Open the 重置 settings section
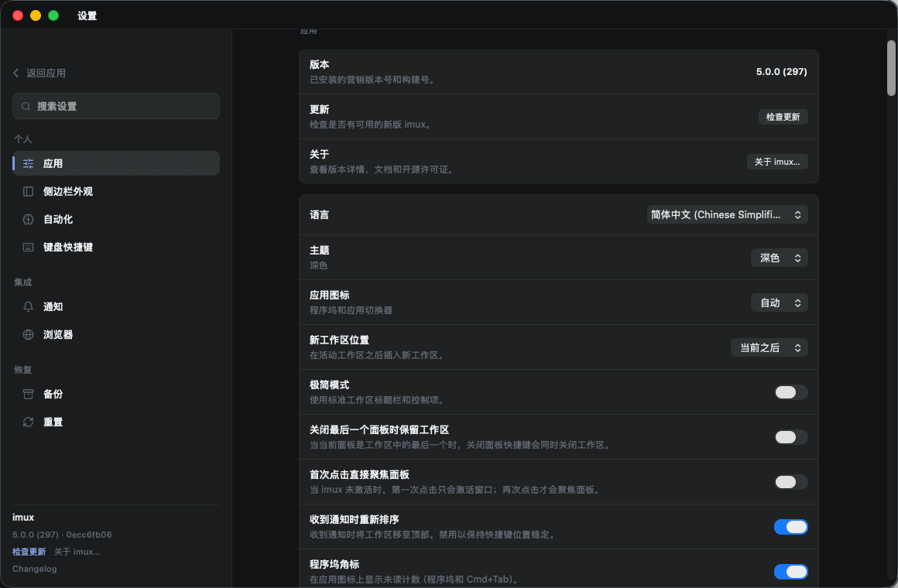Screen dimensions: 898x588 tap(115, 422)
